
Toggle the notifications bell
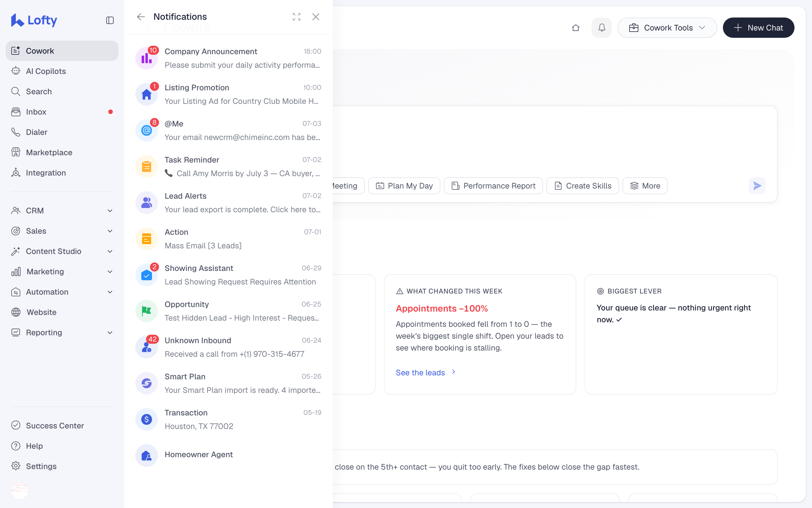click(602, 28)
